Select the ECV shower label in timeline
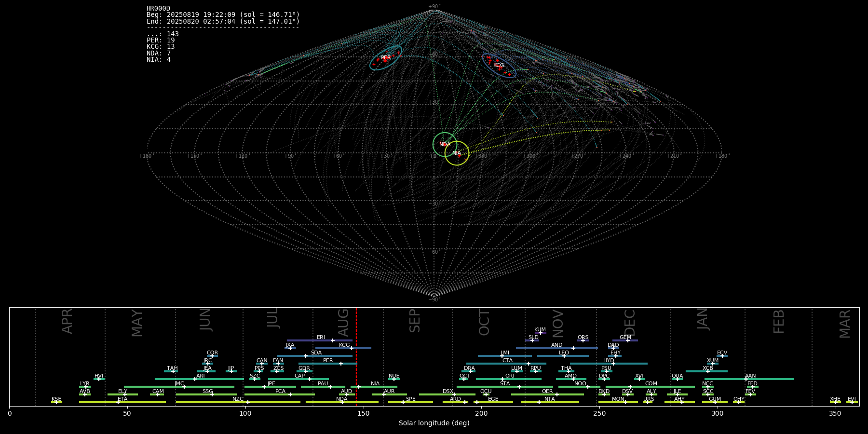 point(722,353)
